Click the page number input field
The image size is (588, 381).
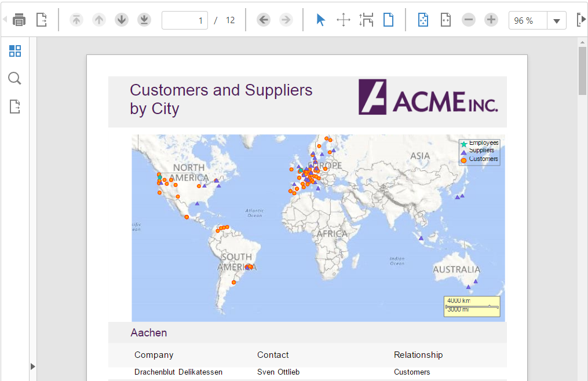(x=184, y=20)
